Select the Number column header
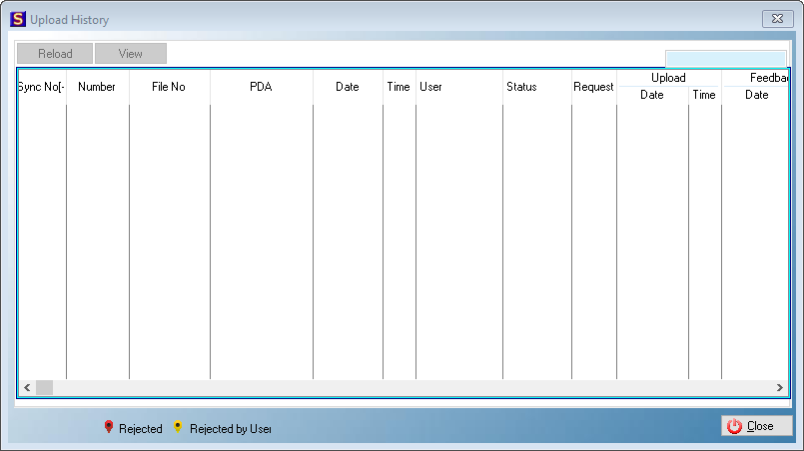The height and width of the screenshot is (451, 804). [x=97, y=87]
